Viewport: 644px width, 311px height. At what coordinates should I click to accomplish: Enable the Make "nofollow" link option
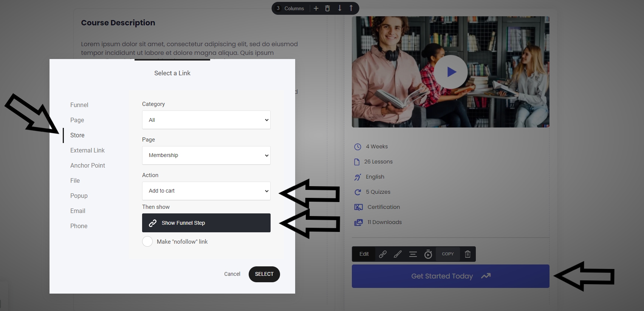click(147, 241)
